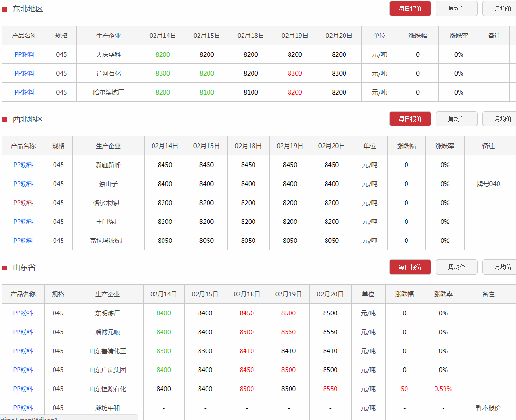Open PP粉料 link for 东明炼厂
Viewport: 516px width, 420px height.
[x=23, y=313]
